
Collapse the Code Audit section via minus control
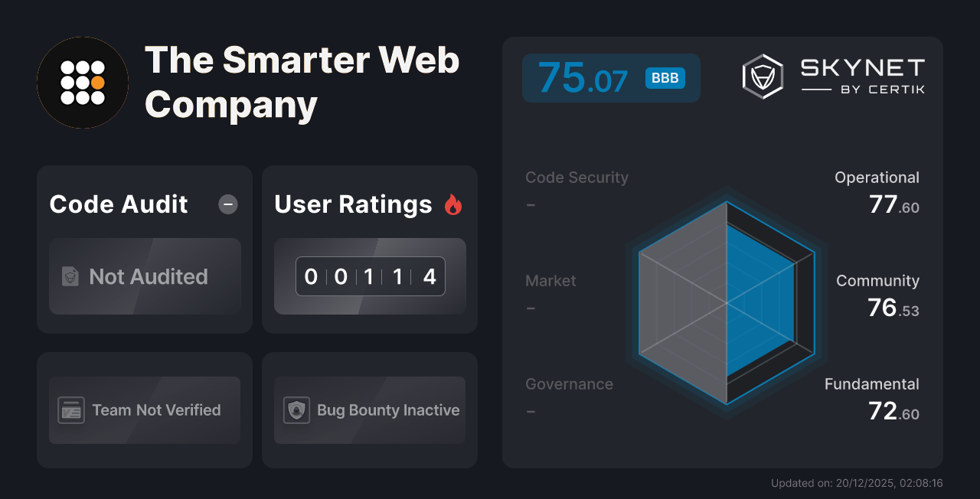227,204
